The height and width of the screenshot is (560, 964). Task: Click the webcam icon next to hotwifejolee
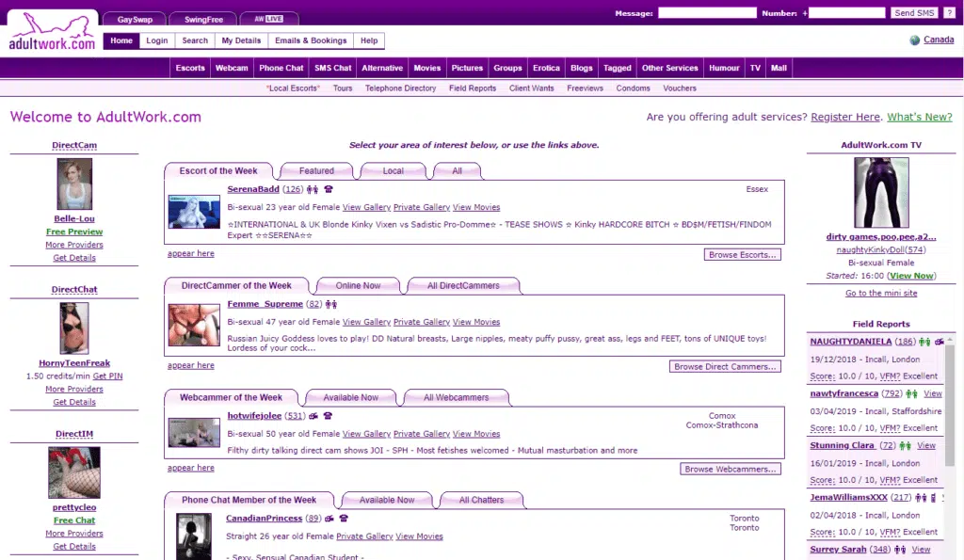coord(313,416)
